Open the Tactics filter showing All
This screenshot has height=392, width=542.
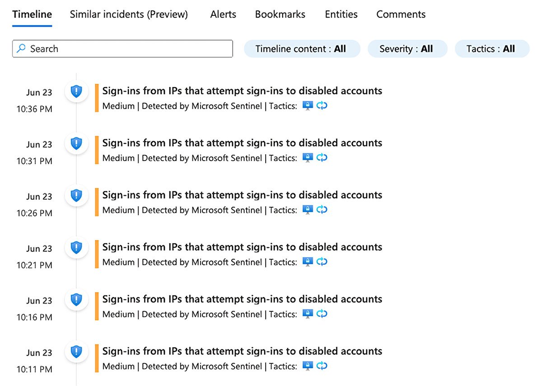[492, 48]
